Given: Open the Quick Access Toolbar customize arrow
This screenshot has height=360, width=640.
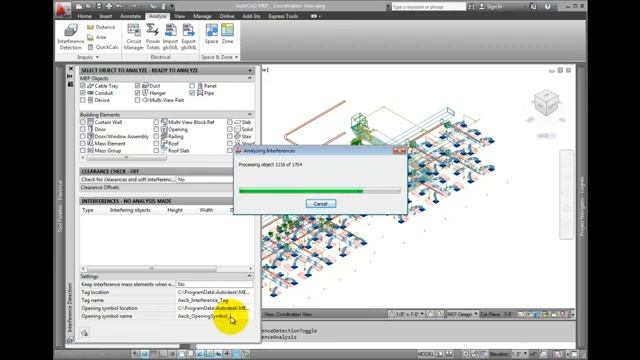Looking at the screenshot, I should tap(172, 6).
